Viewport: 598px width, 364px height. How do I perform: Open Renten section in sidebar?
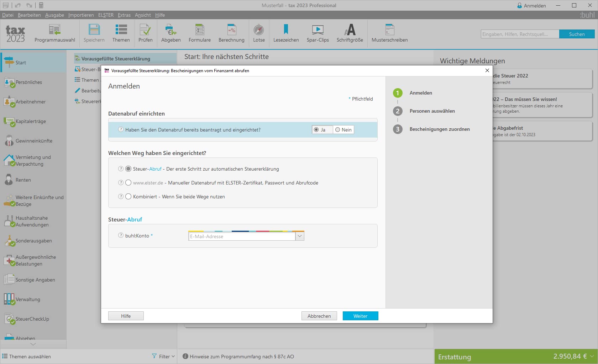point(33,180)
